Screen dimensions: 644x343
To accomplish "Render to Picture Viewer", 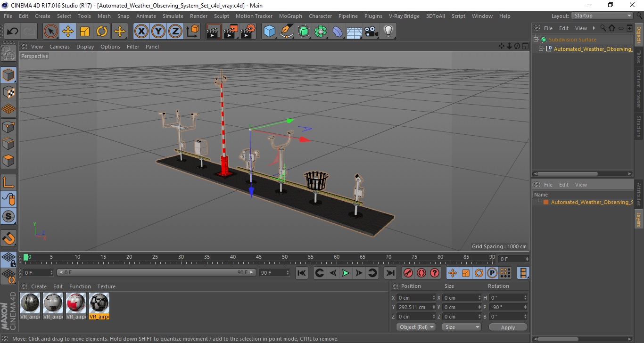I will click(231, 32).
